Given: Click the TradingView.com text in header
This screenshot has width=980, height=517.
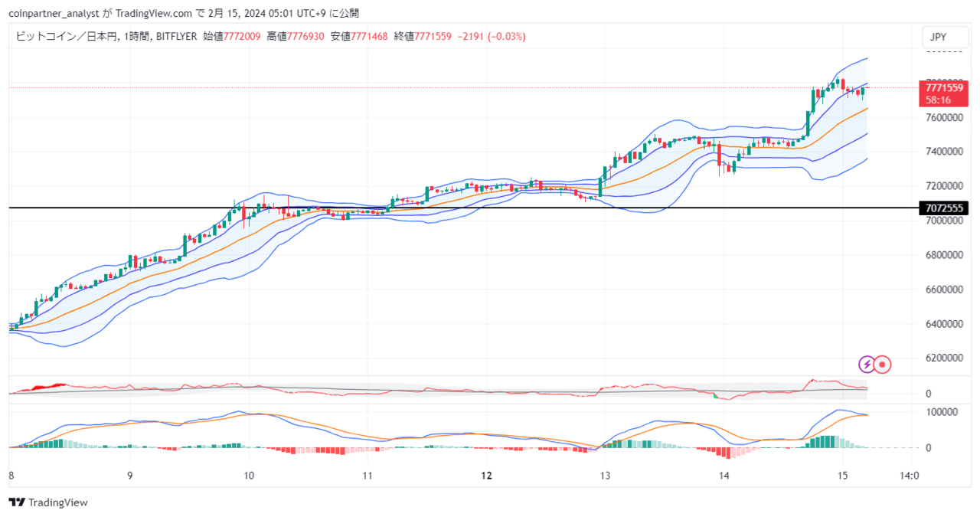Looking at the screenshot, I should pos(152,13).
